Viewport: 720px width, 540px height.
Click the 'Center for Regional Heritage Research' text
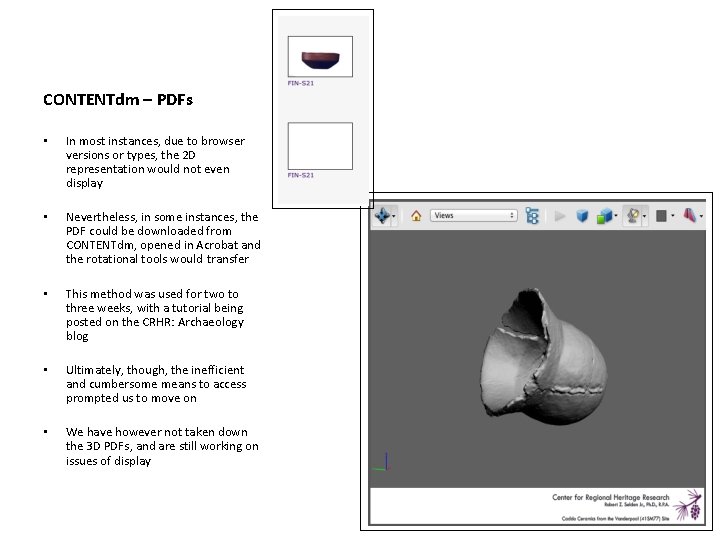[611, 497]
